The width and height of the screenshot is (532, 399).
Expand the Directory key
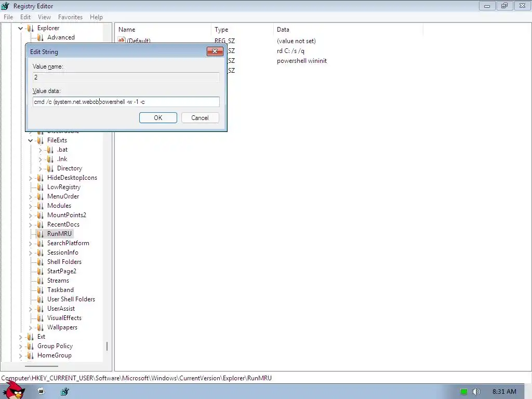40,169
